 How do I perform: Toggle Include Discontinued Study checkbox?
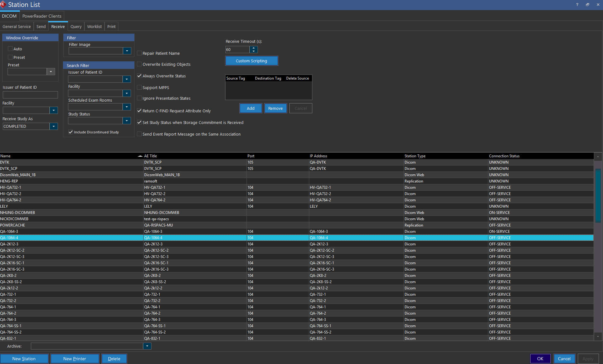coord(71,132)
